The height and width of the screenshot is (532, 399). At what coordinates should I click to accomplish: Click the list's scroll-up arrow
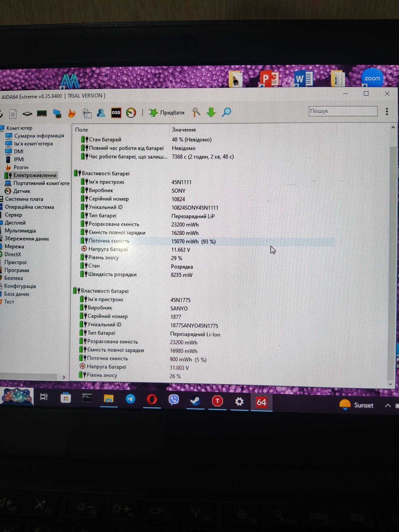pyautogui.click(x=393, y=128)
